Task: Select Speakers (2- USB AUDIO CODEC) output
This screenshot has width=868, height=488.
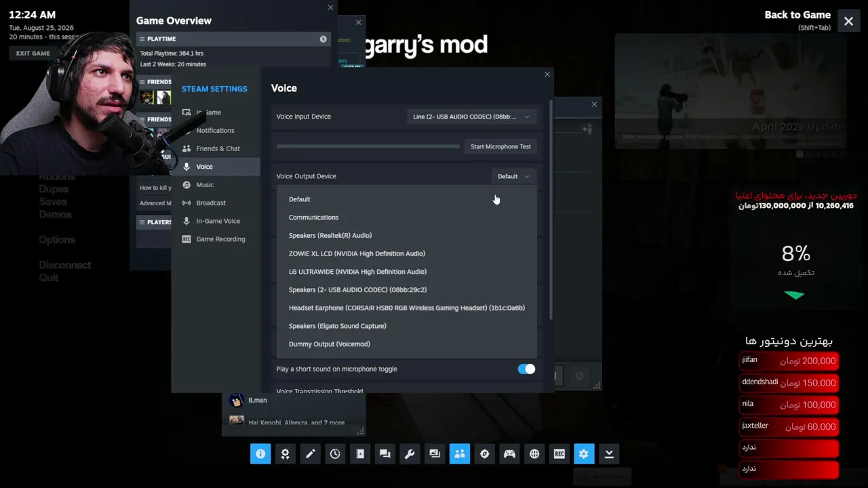Action: tap(407, 289)
